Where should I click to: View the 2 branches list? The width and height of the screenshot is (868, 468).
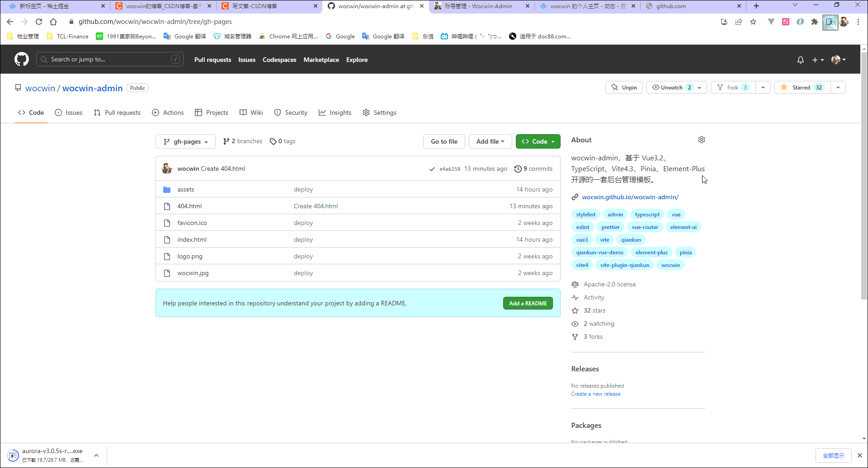[x=243, y=141]
